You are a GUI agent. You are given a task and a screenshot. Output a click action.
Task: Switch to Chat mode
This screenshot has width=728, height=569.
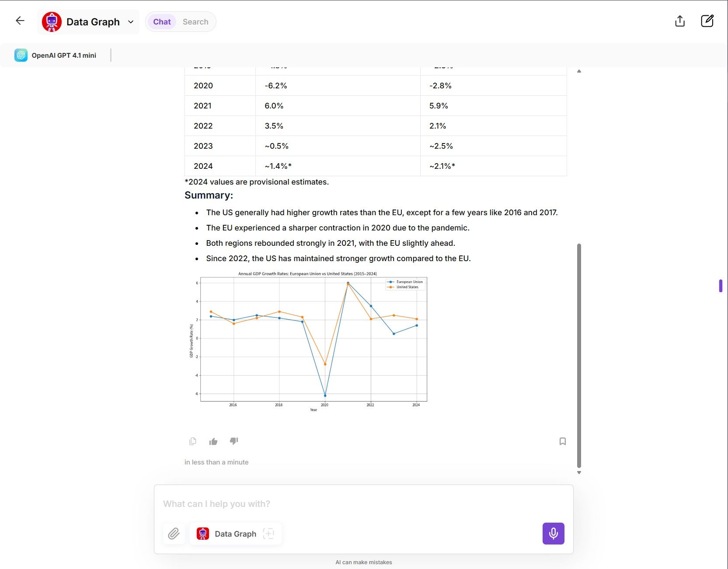(162, 22)
